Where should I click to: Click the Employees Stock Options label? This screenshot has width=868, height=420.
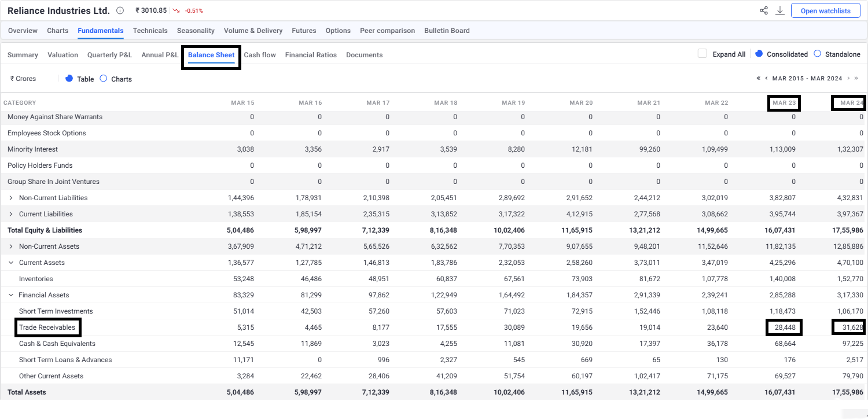pos(46,133)
